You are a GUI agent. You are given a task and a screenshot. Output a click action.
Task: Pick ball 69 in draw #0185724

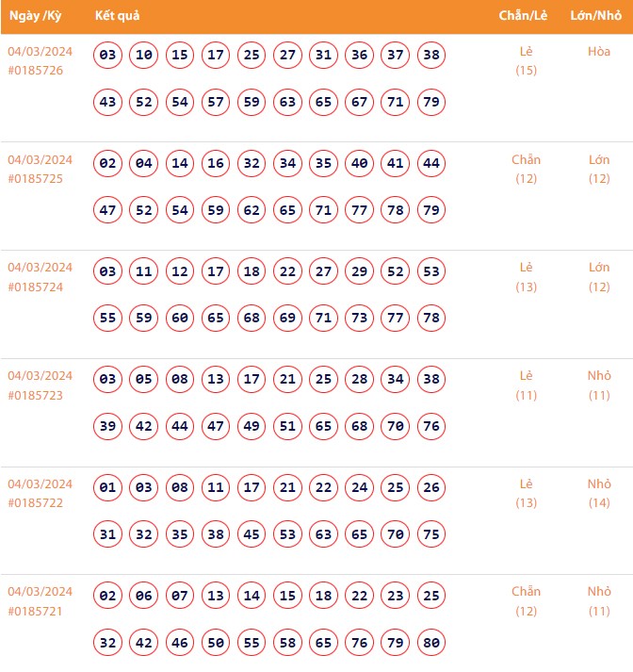pos(288,319)
